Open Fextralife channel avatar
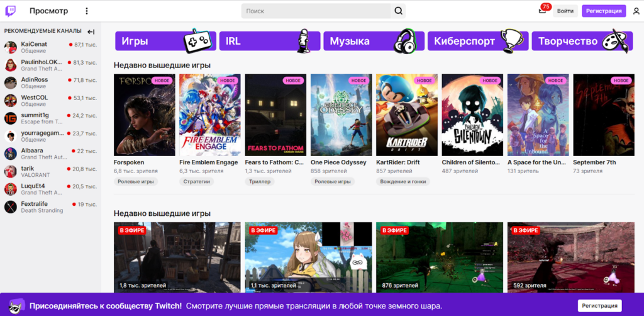This screenshot has width=644, height=316. (x=11, y=207)
